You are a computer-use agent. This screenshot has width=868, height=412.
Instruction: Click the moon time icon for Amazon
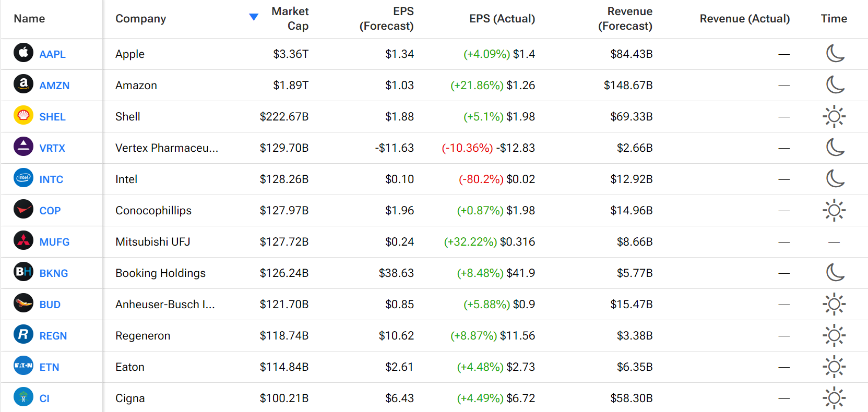coord(835,84)
